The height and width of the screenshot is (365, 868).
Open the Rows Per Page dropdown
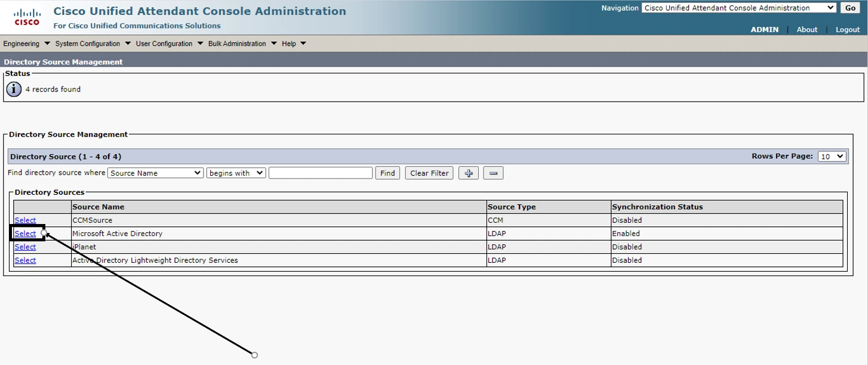coord(832,156)
